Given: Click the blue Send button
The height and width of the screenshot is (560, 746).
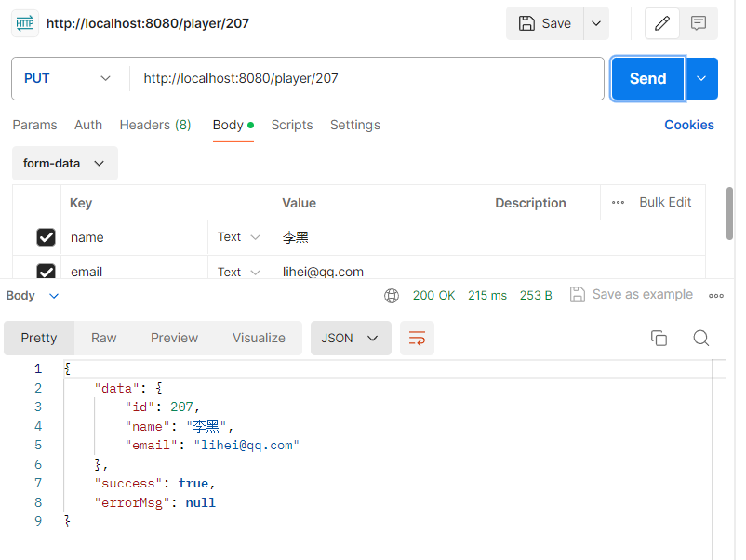Looking at the screenshot, I should (647, 78).
